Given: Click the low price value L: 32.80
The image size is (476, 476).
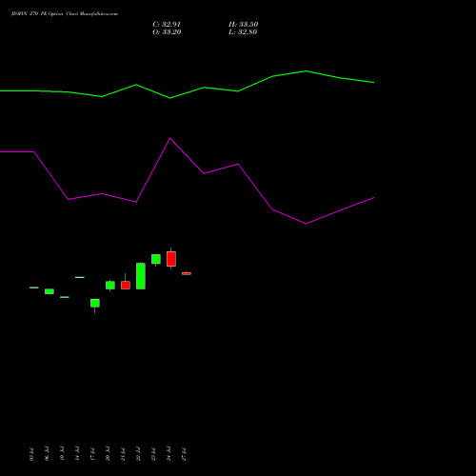Looking at the screenshot, I should [x=243, y=32].
